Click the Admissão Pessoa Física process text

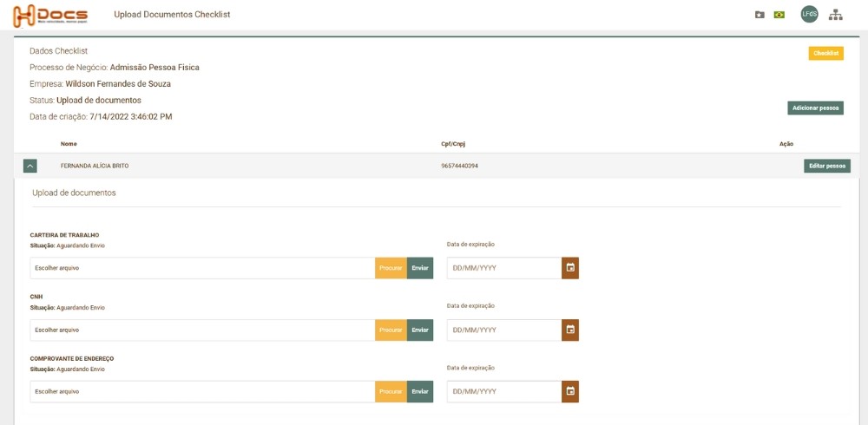click(155, 68)
